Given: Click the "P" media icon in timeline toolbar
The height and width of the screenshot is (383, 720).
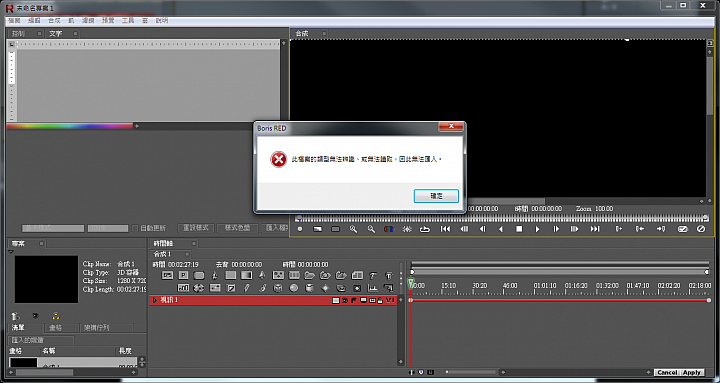Looking at the screenshot, I should tap(183, 275).
